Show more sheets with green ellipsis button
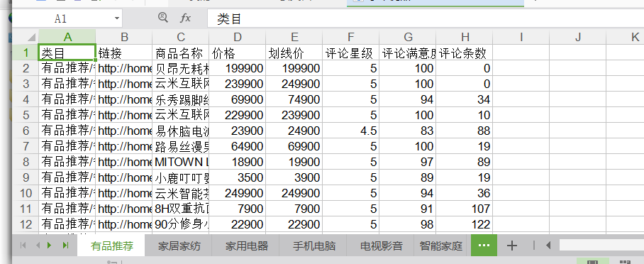Screen dimensions: 644x264 coord(484,246)
